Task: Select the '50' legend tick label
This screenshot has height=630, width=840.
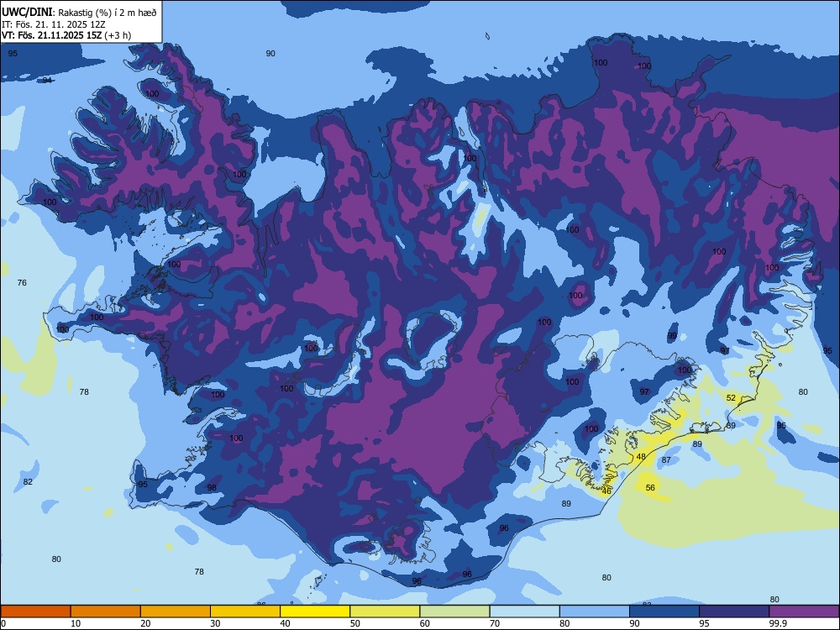Action: (x=355, y=623)
